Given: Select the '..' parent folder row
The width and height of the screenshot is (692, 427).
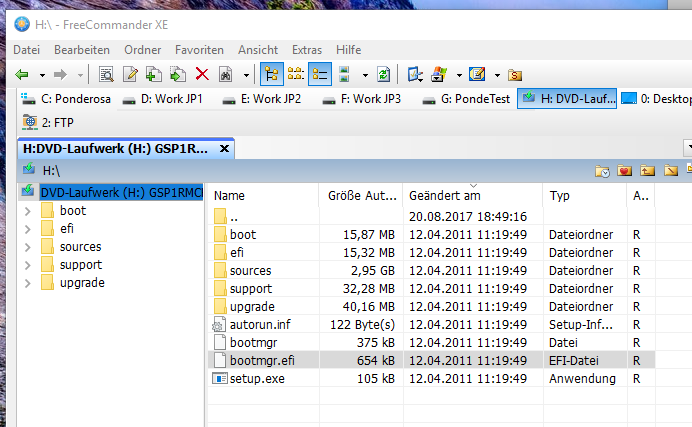Looking at the screenshot, I should click(x=431, y=217).
